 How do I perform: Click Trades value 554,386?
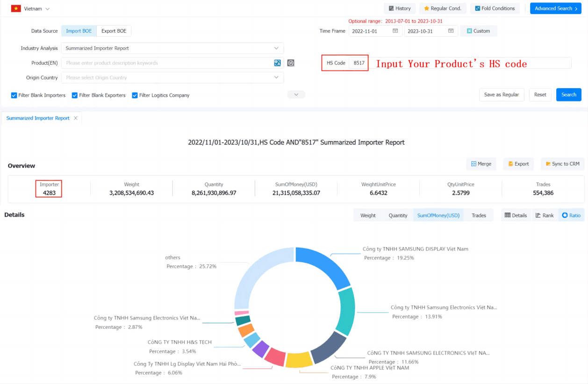tap(543, 193)
